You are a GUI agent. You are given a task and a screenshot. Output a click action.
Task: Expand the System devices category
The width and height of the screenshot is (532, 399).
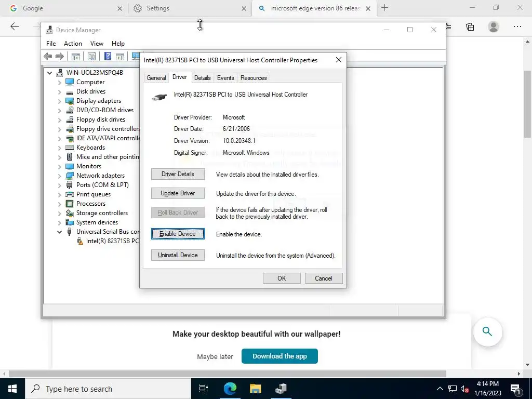59,222
